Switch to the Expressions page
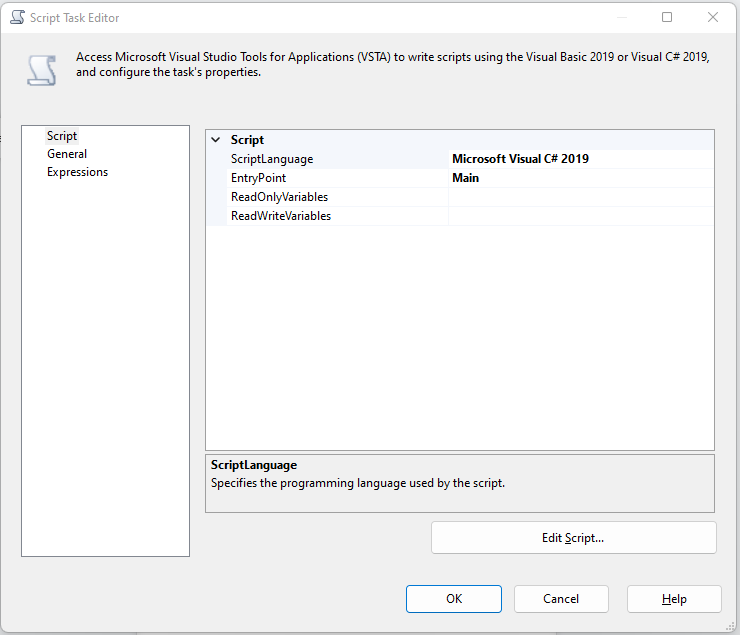 [77, 172]
